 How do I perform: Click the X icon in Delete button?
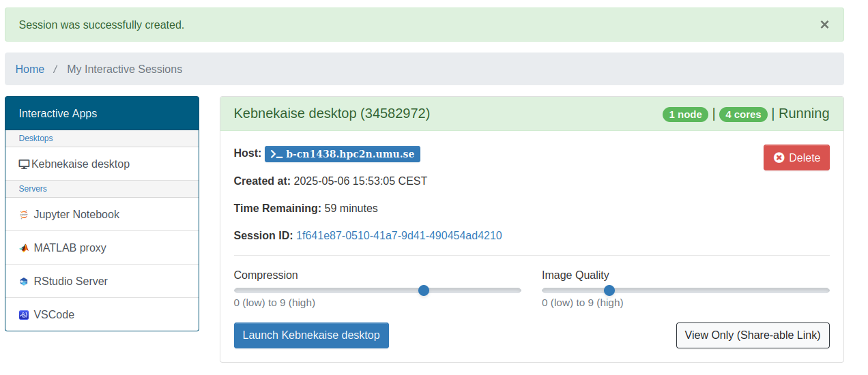pyautogui.click(x=779, y=157)
